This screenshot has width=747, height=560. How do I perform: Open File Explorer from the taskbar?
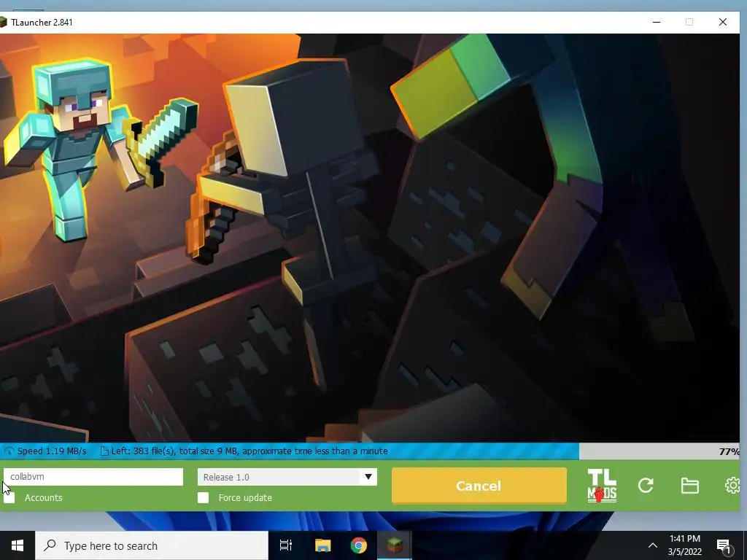pos(322,545)
